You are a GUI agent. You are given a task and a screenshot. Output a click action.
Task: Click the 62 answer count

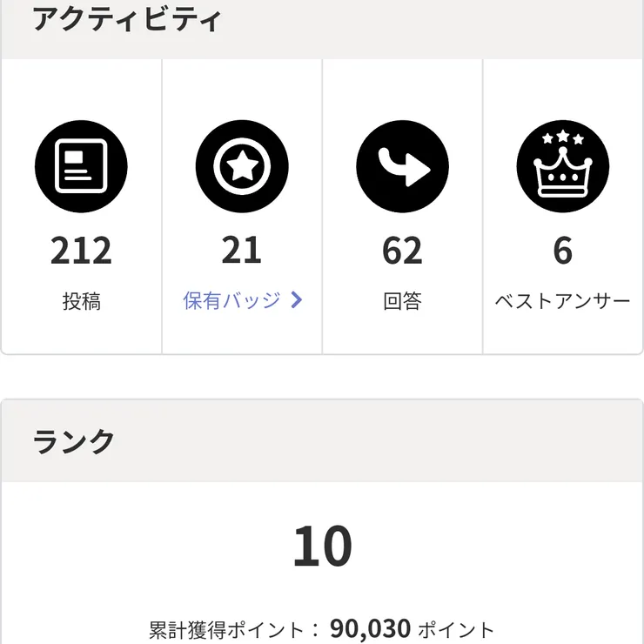(x=402, y=252)
